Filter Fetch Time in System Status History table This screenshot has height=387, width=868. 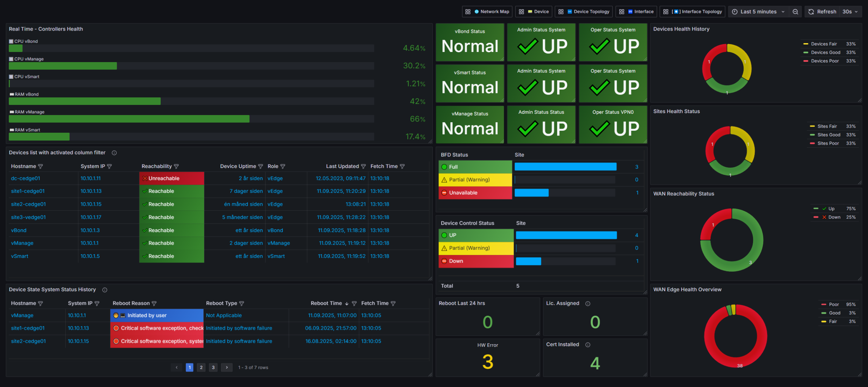(393, 303)
